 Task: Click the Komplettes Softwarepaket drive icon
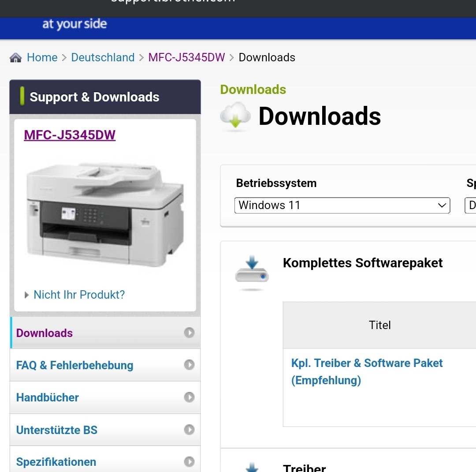[x=252, y=273]
